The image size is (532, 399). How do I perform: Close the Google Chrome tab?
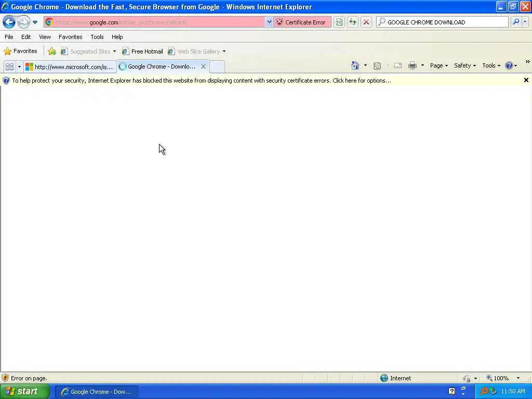tap(203, 66)
